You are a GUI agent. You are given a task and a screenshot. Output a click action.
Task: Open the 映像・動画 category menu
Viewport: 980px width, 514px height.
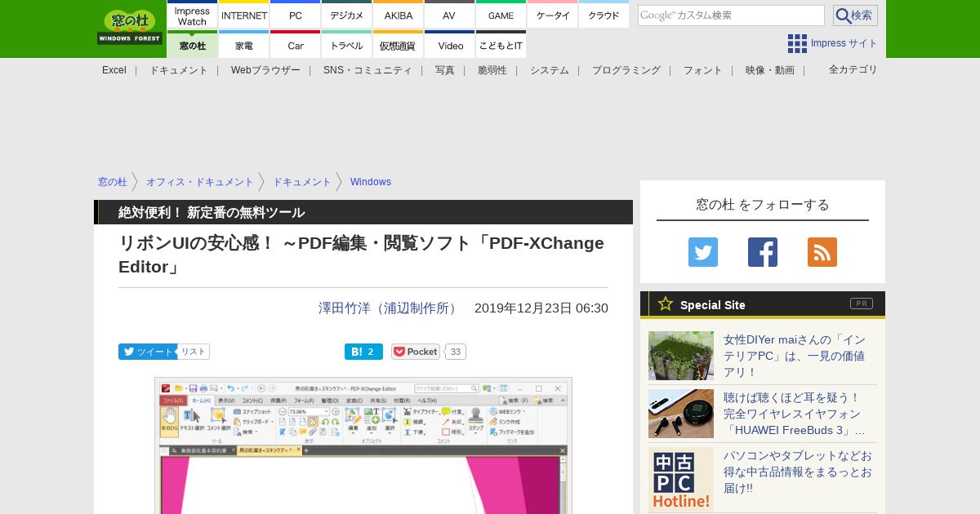point(770,70)
